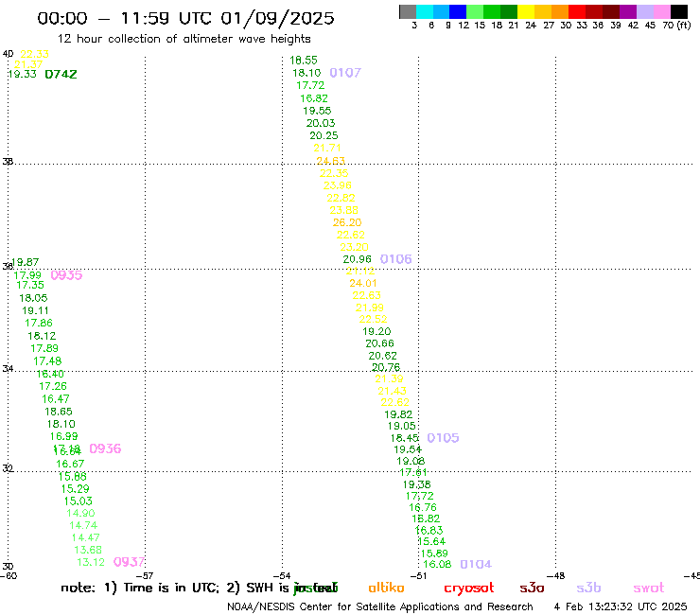Click the wave height value 21.43
This screenshot has width=700, height=615.
pos(393,391)
